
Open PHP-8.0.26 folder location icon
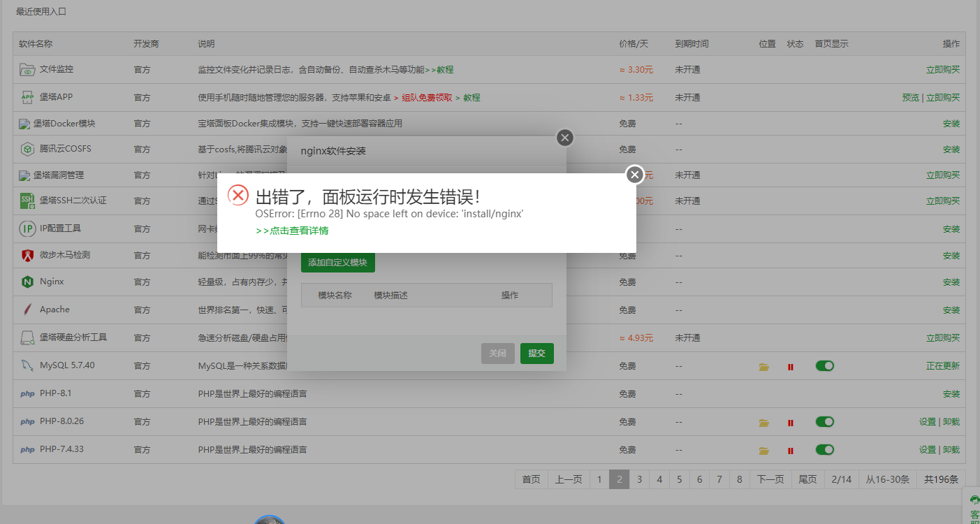pos(764,423)
